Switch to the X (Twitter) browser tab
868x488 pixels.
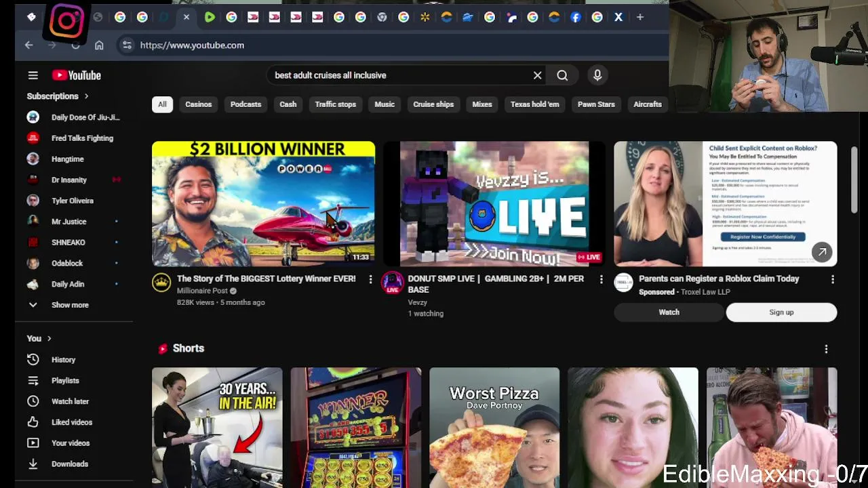pos(618,17)
